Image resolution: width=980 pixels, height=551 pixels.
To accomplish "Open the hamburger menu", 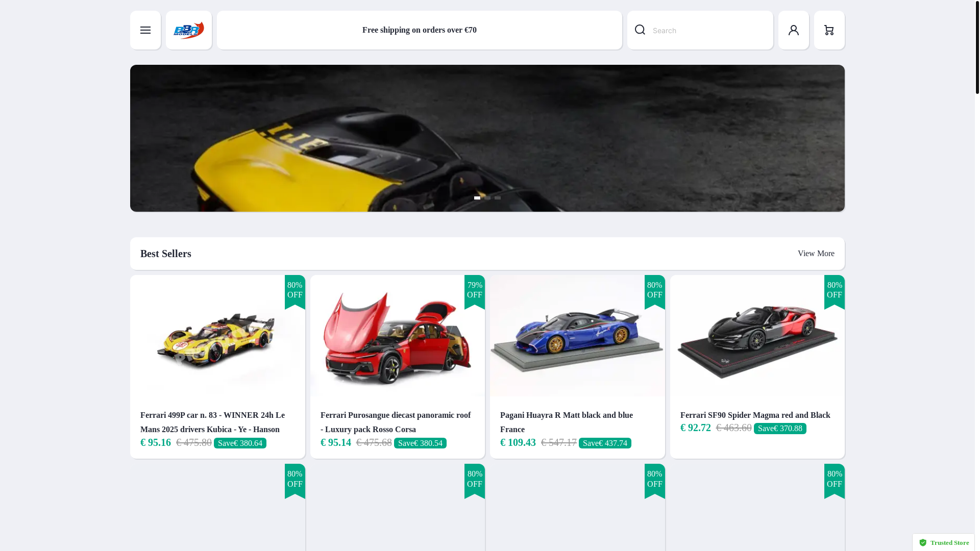I will pos(145,30).
